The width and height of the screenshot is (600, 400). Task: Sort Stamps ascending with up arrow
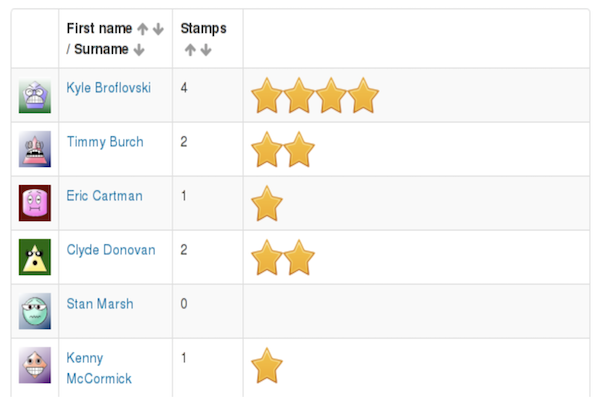(x=190, y=50)
